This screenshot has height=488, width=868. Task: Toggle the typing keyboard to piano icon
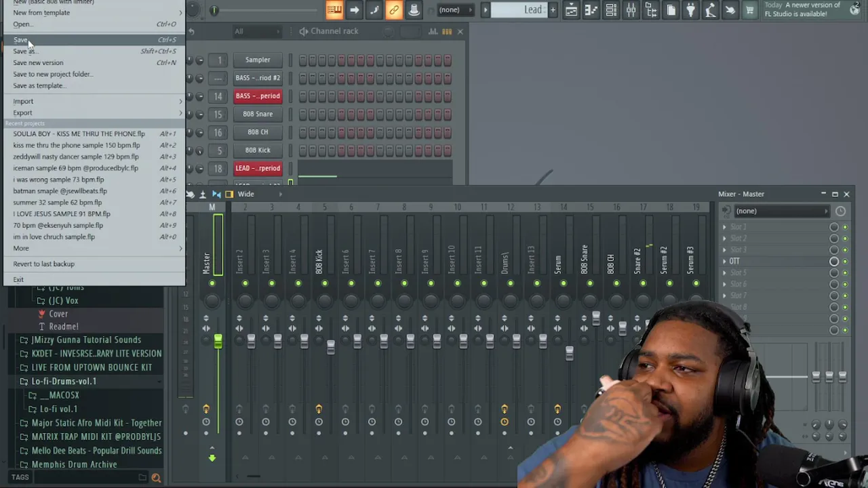coord(334,9)
